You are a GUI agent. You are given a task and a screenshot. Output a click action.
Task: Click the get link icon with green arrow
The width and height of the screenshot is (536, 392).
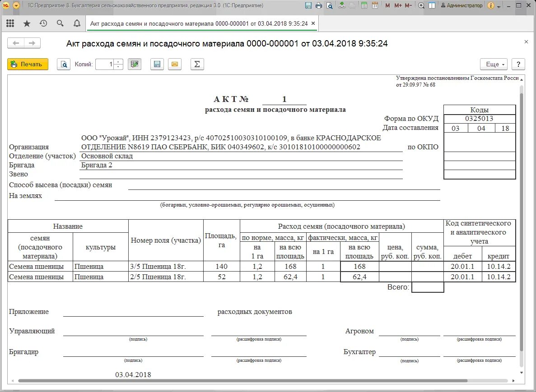(x=342, y=5)
